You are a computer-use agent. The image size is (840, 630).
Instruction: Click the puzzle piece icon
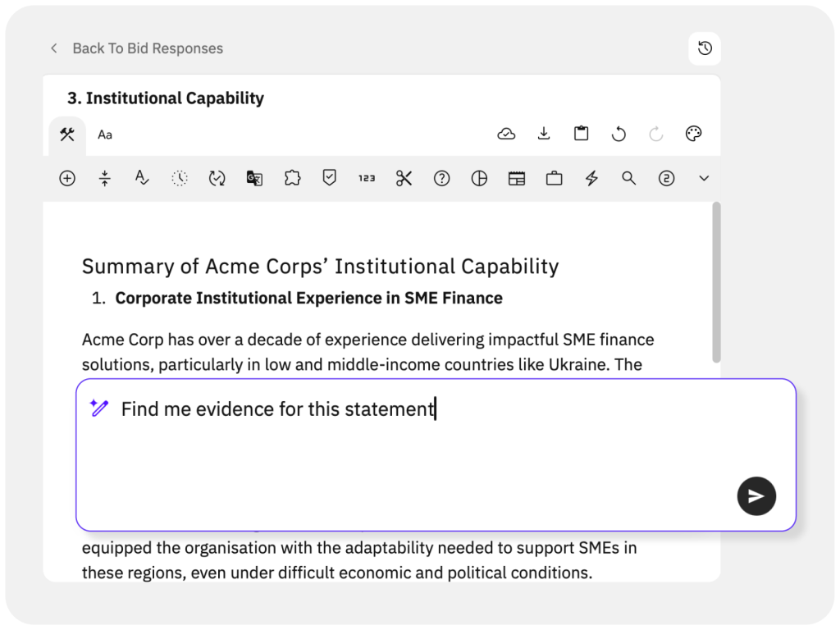(292, 178)
